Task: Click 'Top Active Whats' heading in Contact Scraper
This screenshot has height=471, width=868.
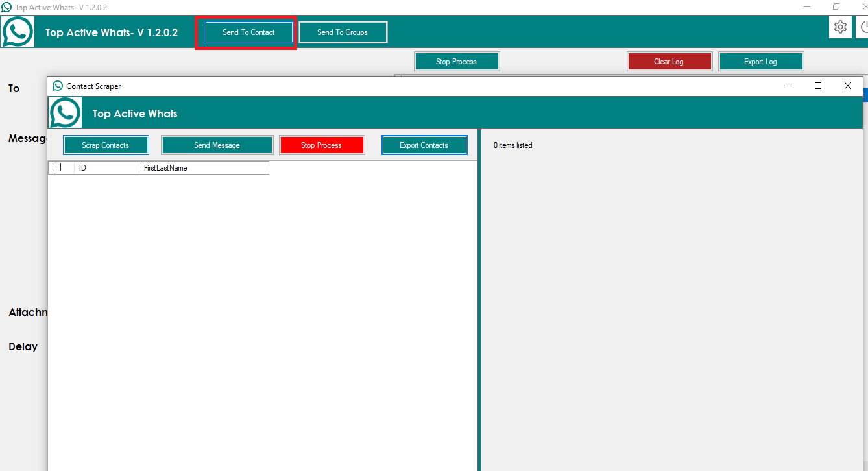Action: coord(135,114)
